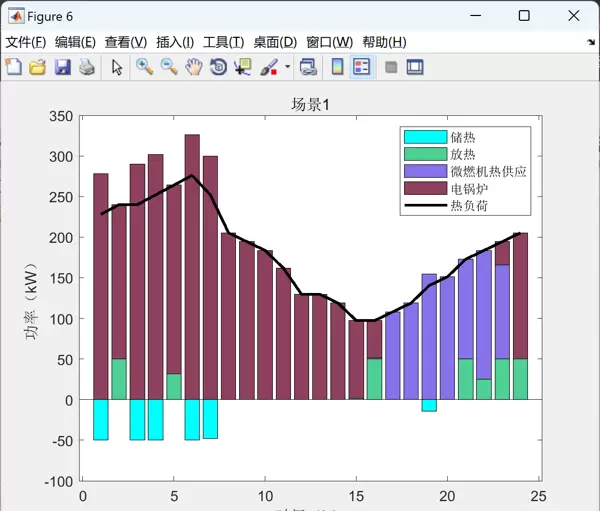Click the Show Plot Tools button

(415, 67)
